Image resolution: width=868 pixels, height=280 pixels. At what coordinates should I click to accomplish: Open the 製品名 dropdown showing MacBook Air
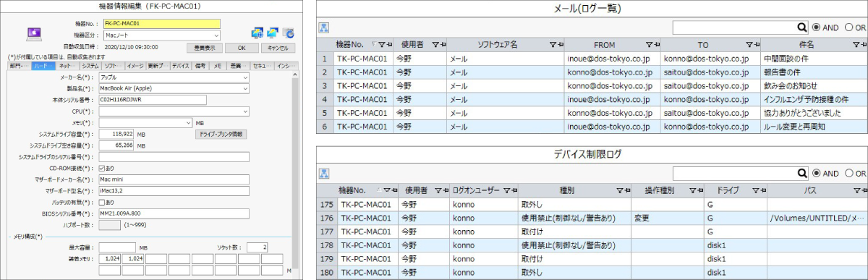(174, 88)
